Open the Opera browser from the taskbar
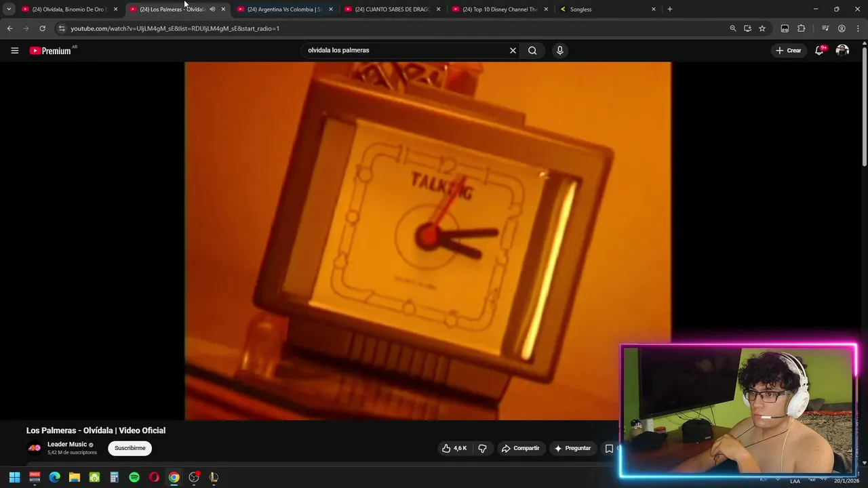Image resolution: width=868 pixels, height=488 pixels. coord(154,477)
